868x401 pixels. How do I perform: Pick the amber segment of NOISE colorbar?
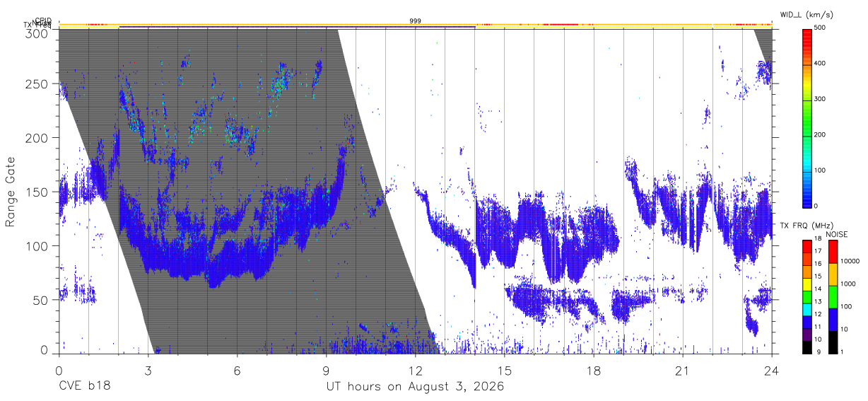pyautogui.click(x=833, y=274)
